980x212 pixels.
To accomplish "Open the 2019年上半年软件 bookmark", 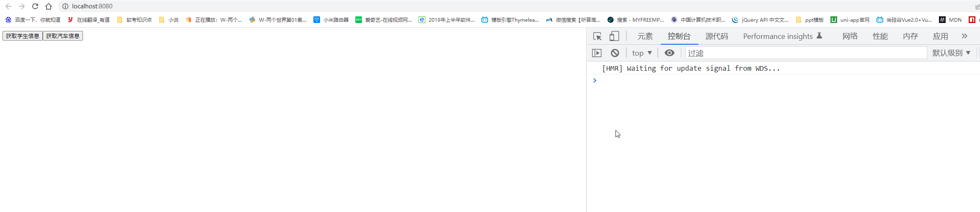I will click(447, 20).
